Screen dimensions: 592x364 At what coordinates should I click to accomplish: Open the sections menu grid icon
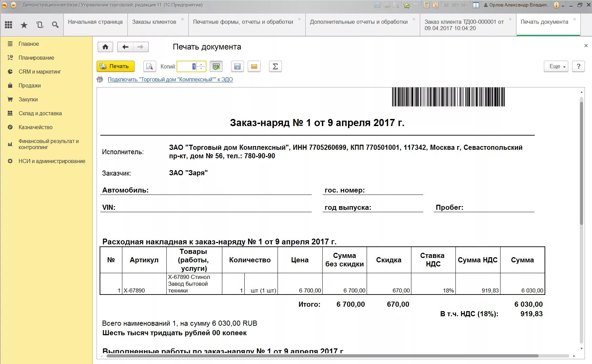click(8, 25)
